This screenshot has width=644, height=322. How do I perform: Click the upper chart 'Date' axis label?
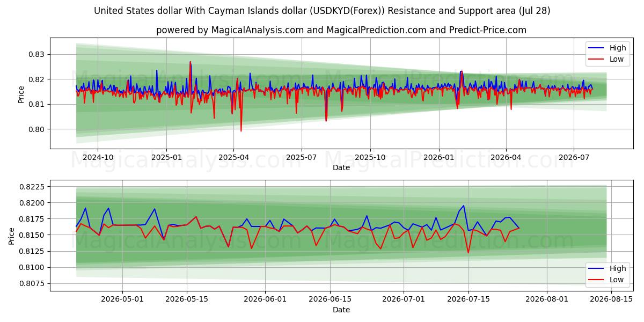[341, 168]
